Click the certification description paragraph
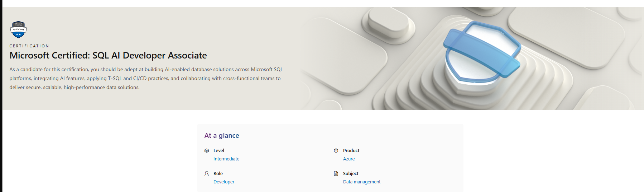Viewport: 644px width, 192px height. 146,78
